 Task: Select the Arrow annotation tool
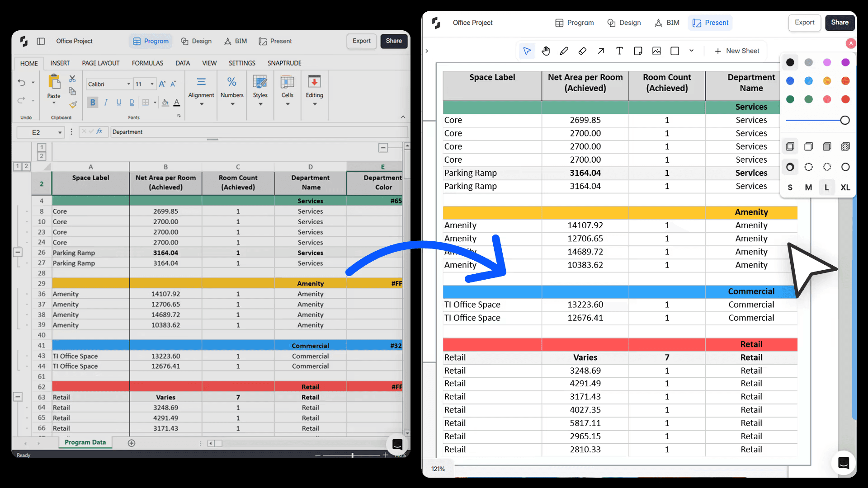point(601,51)
